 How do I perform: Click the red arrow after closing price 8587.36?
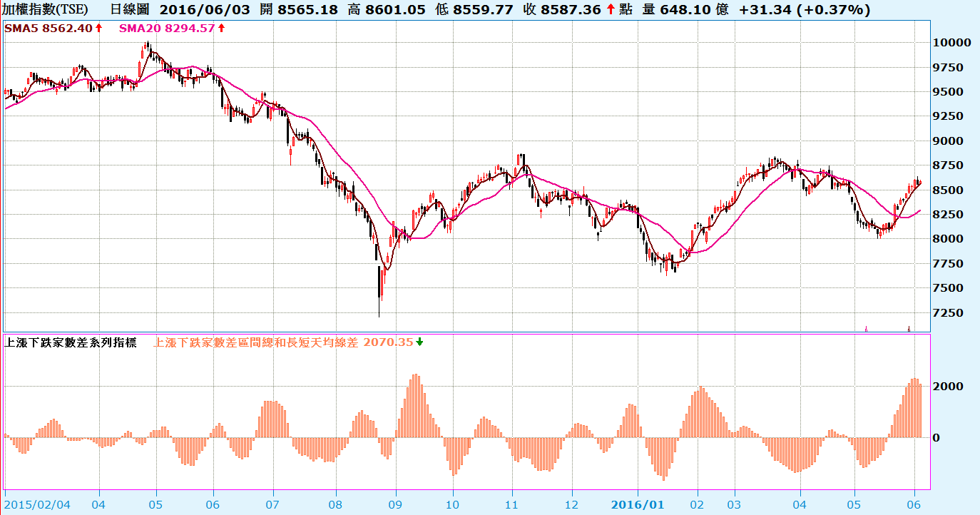click(x=611, y=10)
